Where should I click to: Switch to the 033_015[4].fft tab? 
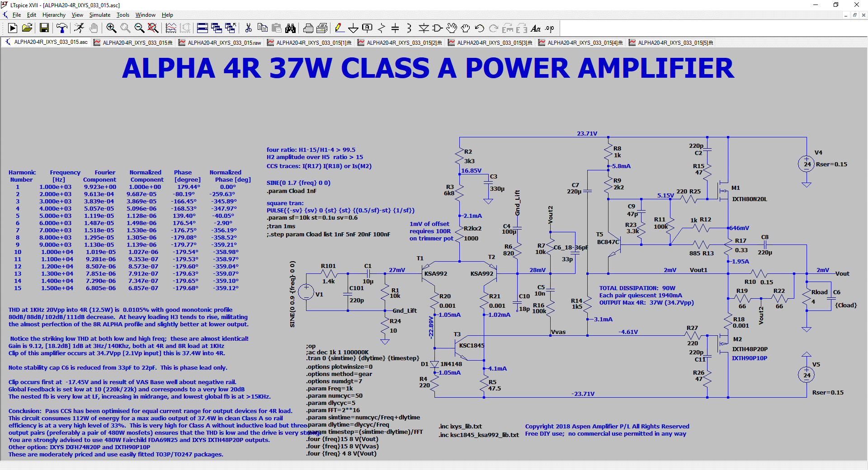pos(581,42)
